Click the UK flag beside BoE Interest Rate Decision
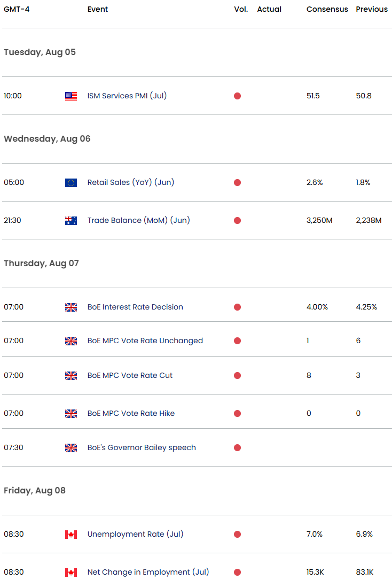The image size is (392, 580). (70, 307)
